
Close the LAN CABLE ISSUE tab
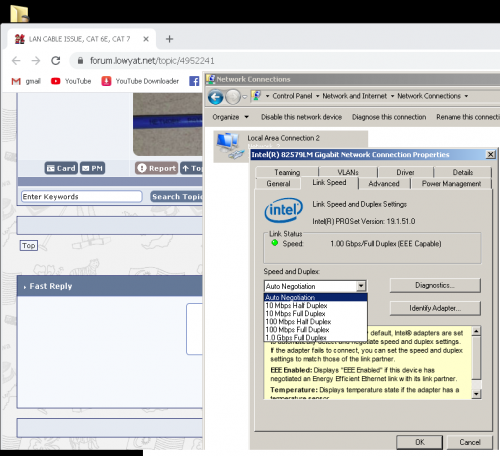tap(146, 39)
